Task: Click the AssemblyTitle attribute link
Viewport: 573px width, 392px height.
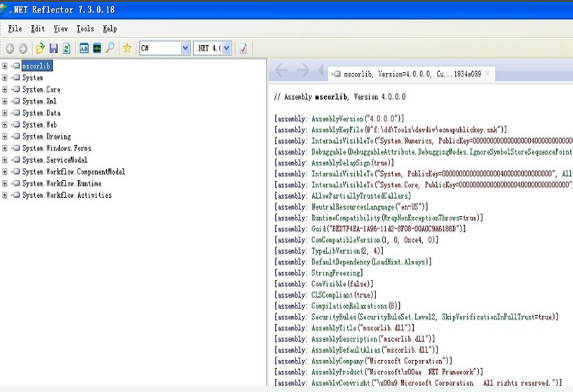Action: click(x=334, y=328)
